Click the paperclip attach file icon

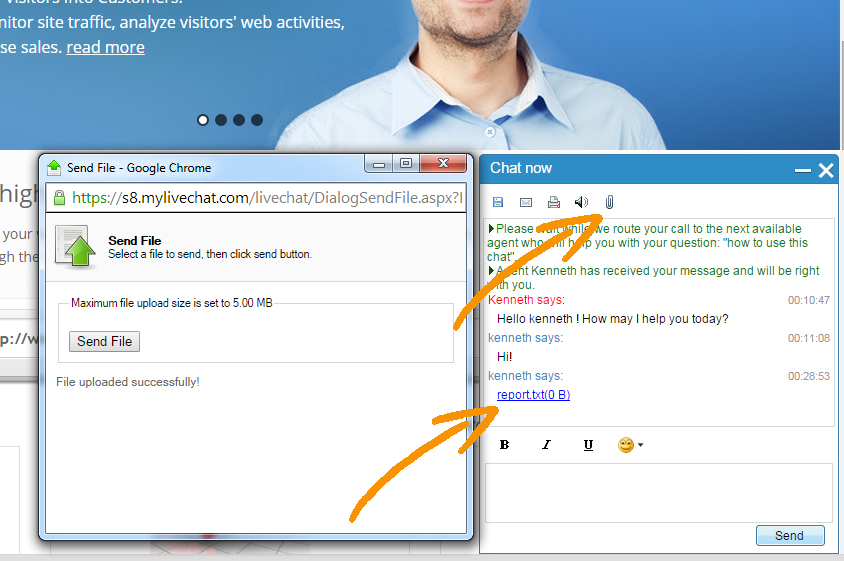point(609,202)
